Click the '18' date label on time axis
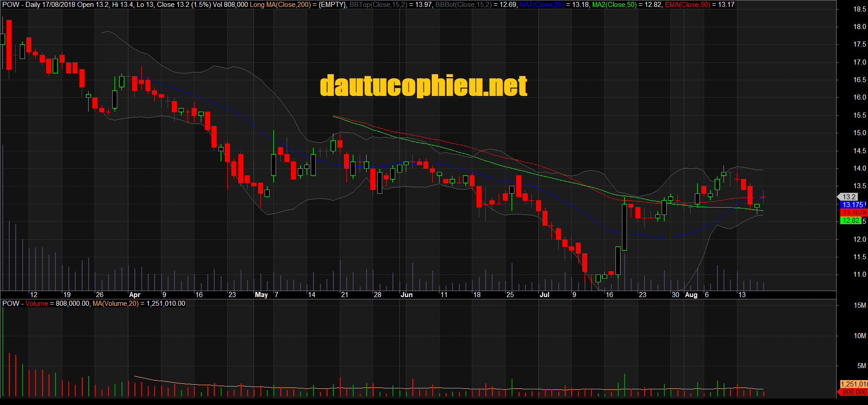This screenshot has height=405, width=868. click(477, 295)
